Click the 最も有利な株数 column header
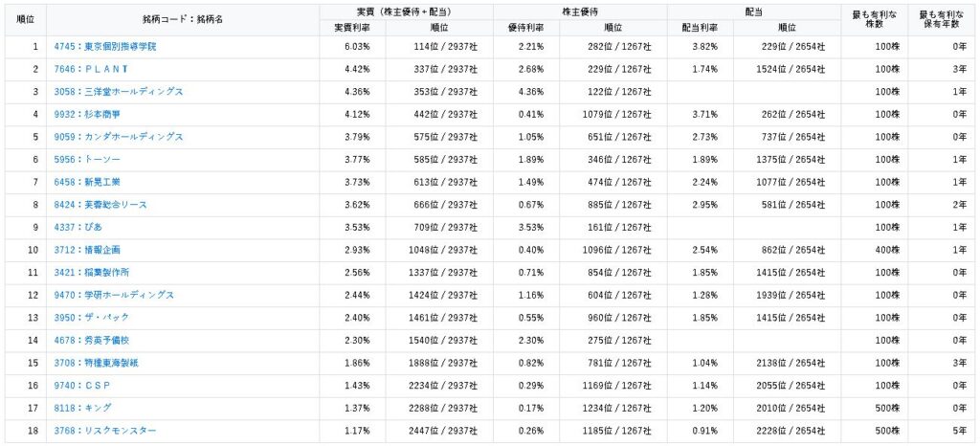 (x=872, y=20)
